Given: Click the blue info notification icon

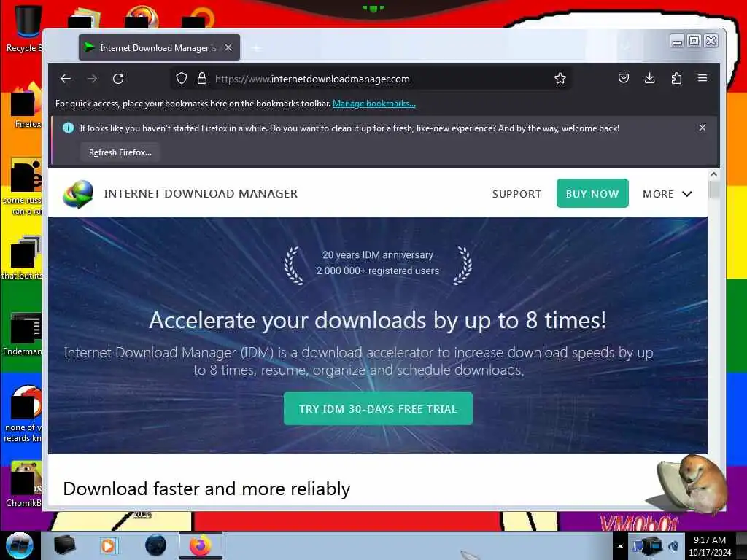Looking at the screenshot, I should click(68, 128).
